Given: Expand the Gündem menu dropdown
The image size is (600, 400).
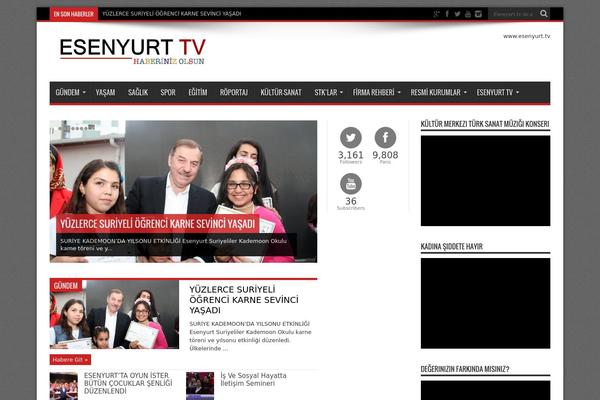Looking at the screenshot, I should [x=70, y=92].
